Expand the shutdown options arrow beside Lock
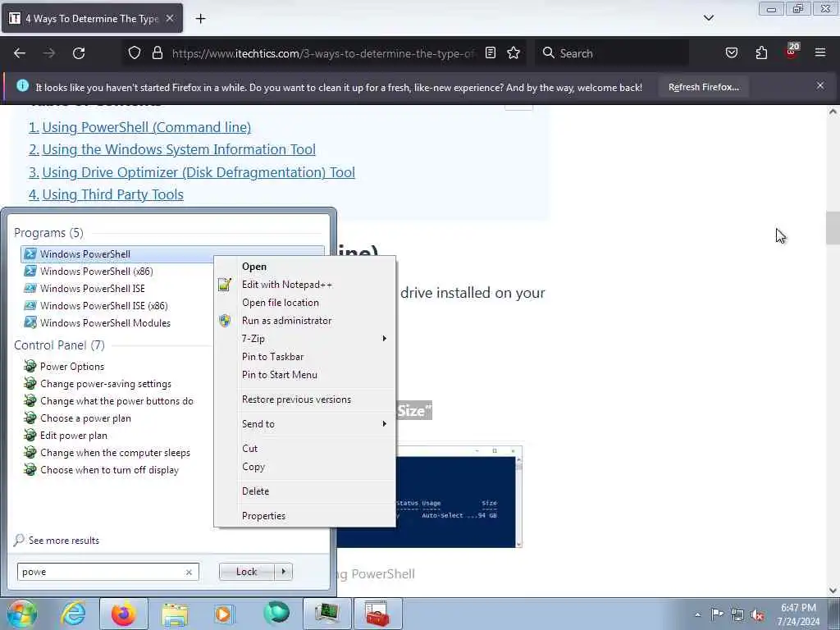This screenshot has width=840, height=630. (283, 572)
